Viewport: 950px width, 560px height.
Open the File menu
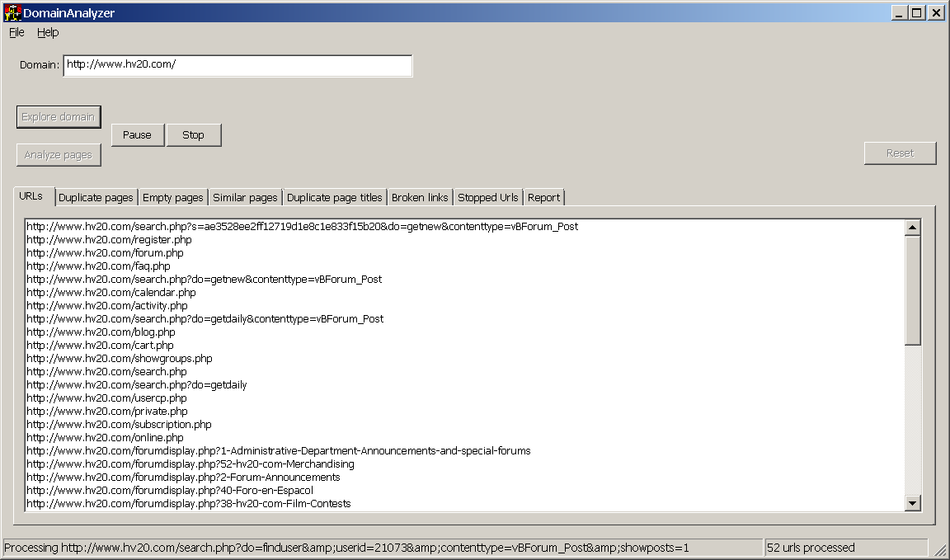point(16,32)
